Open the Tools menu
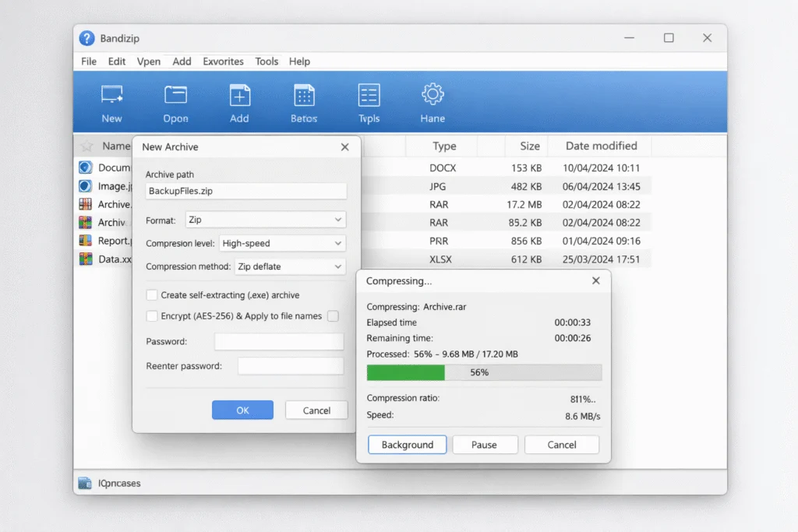Image resolution: width=798 pixels, height=532 pixels. point(267,61)
